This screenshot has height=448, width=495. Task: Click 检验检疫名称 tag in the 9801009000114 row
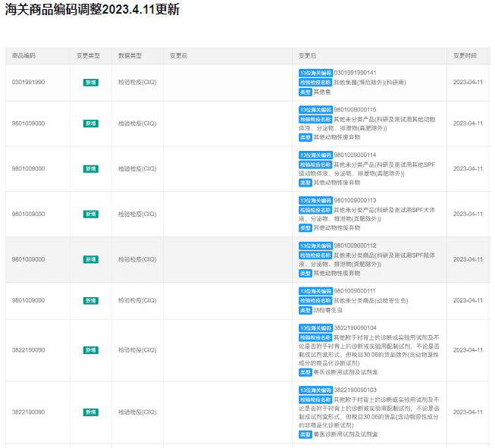click(x=315, y=164)
